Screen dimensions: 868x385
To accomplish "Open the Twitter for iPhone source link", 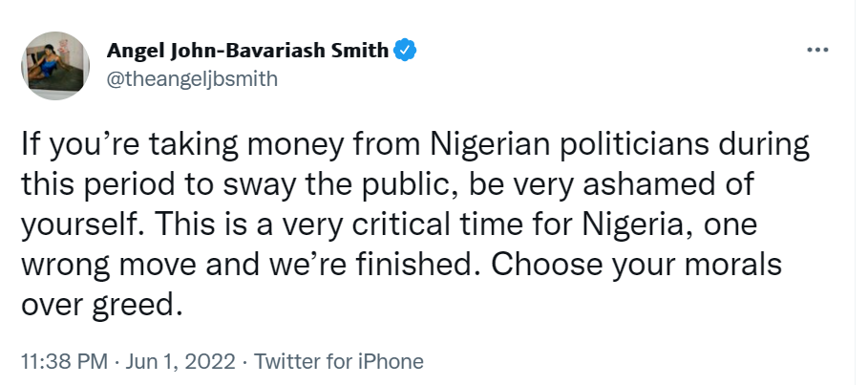I will tap(338, 362).
